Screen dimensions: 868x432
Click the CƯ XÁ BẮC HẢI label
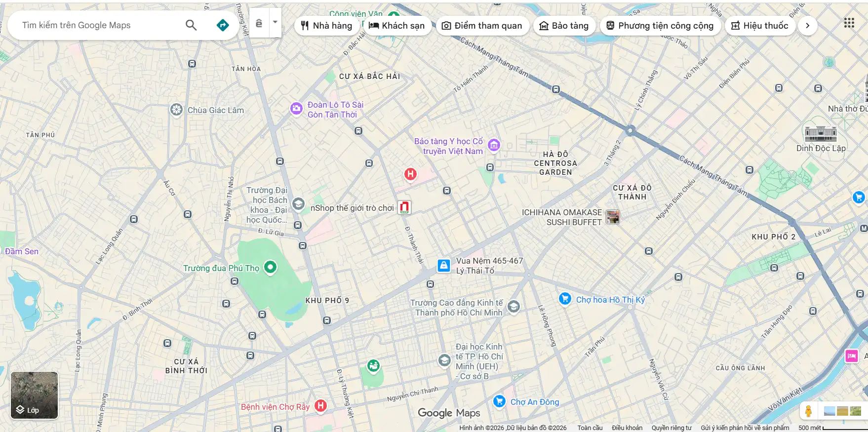[370, 76]
